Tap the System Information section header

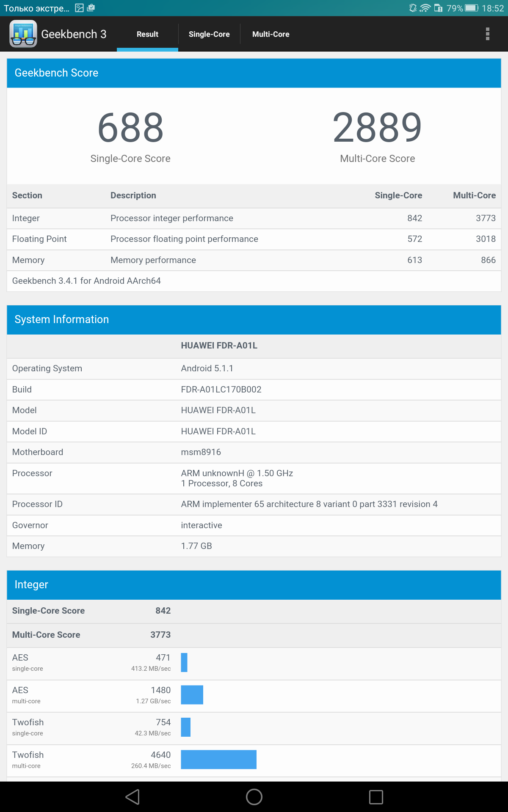click(254, 320)
